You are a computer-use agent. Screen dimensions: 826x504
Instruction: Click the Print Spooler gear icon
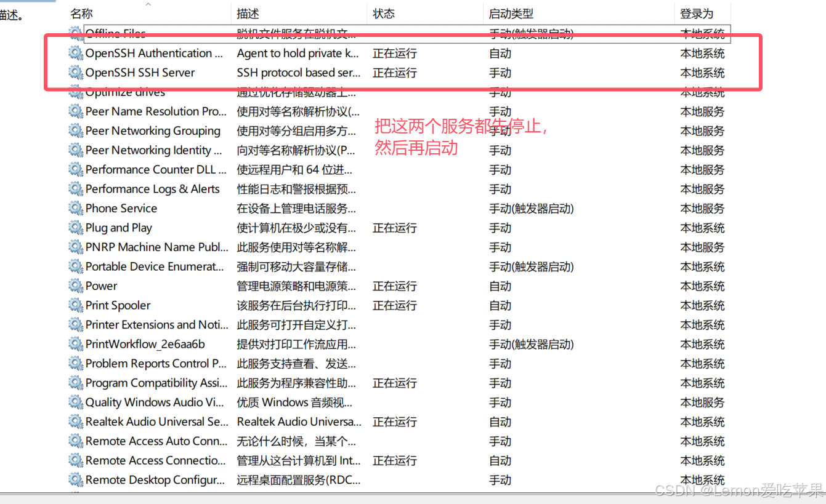76,305
